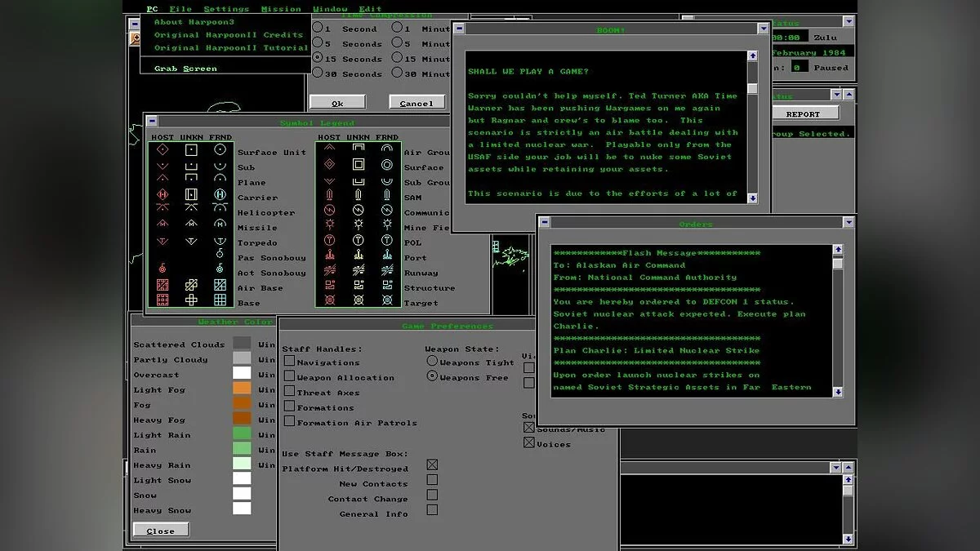The image size is (980, 551).
Task: Click up arrow on REPORT panel title bar
Action: pos(849,95)
